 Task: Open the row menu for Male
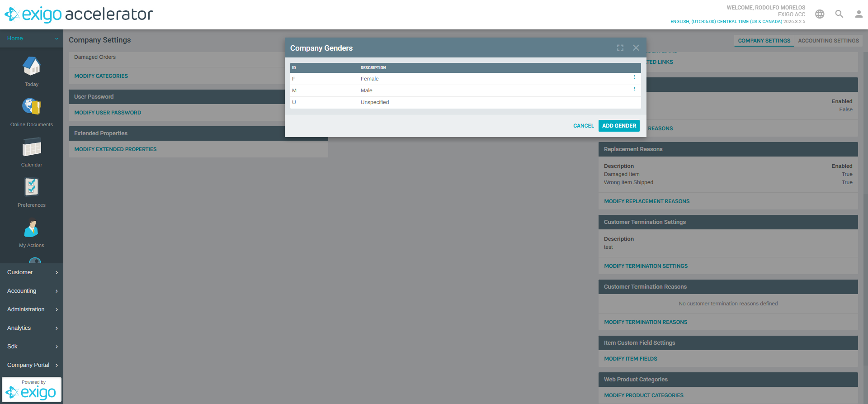(635, 89)
